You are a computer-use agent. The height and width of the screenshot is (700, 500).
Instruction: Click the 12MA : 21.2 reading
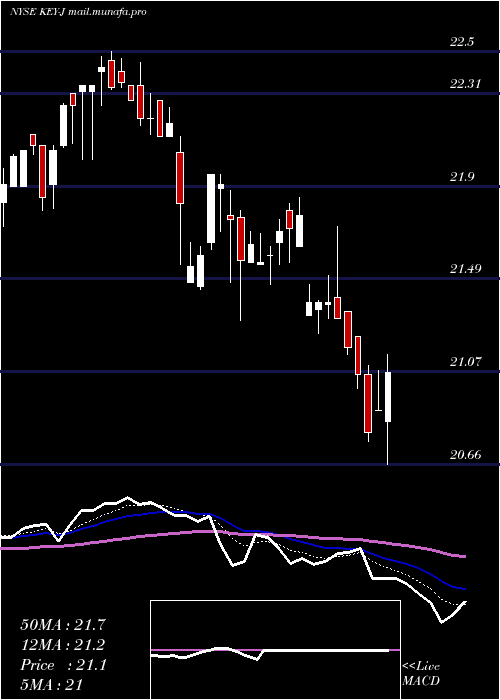pyautogui.click(x=63, y=645)
